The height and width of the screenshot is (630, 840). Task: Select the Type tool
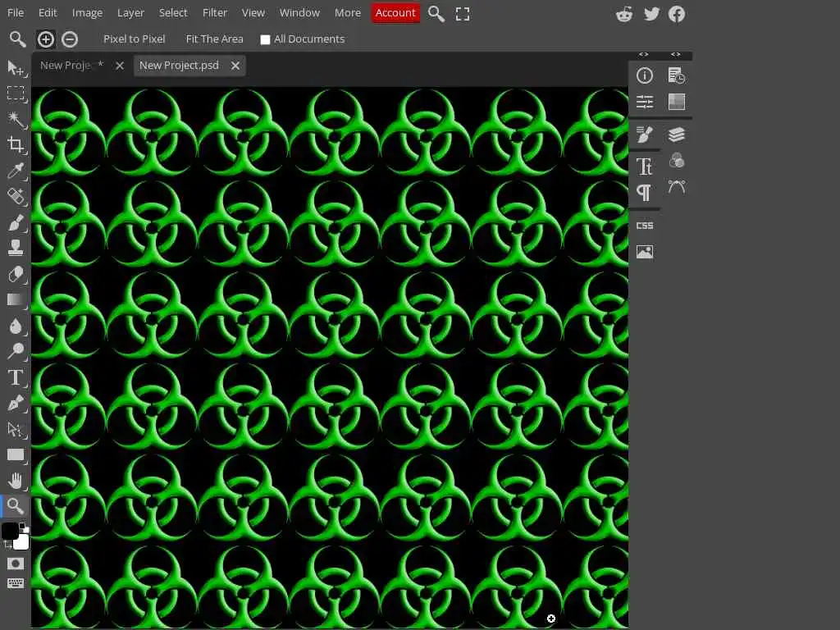[x=15, y=377]
